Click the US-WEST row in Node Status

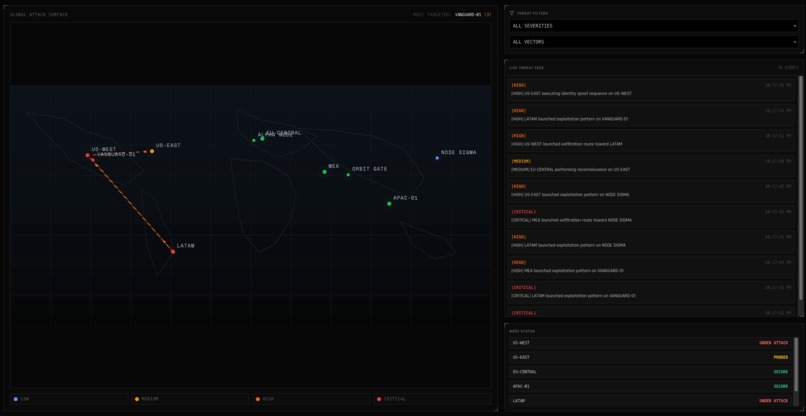(x=651, y=342)
